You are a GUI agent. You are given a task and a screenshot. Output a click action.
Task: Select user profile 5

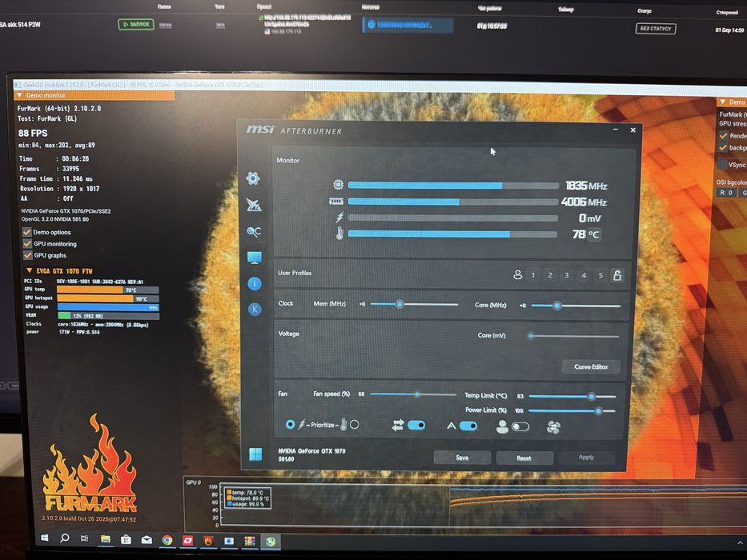click(600, 275)
